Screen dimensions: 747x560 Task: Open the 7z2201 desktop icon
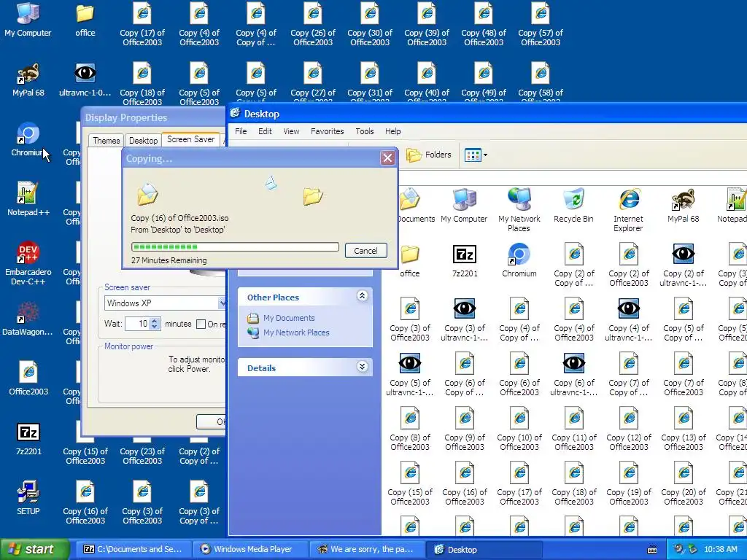[28, 438]
